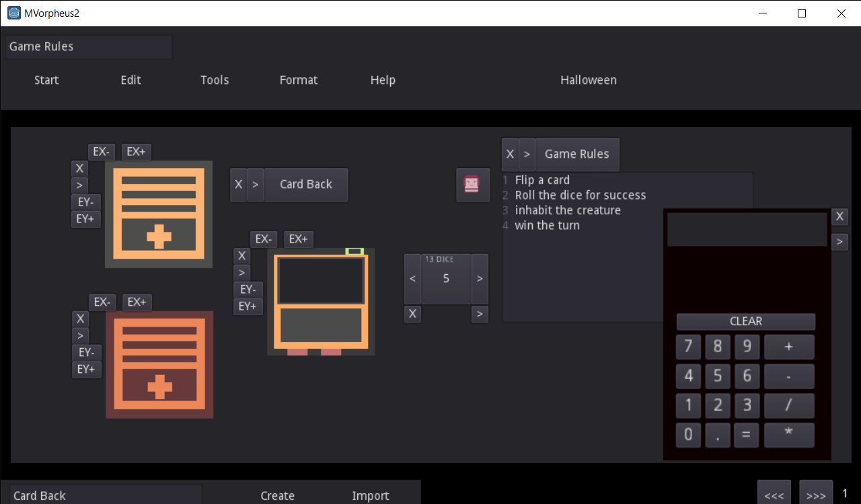The width and height of the screenshot is (861, 504).
Task: Click EY- beside the treasure chest card
Action: [x=248, y=289]
